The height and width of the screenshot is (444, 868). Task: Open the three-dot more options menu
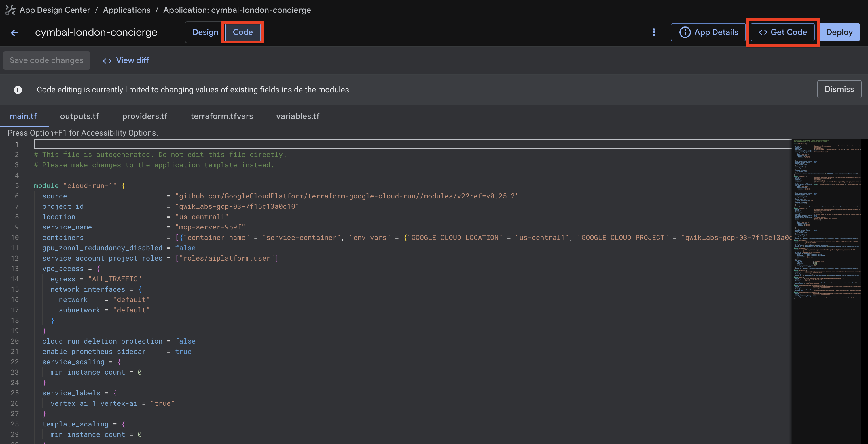(x=654, y=32)
